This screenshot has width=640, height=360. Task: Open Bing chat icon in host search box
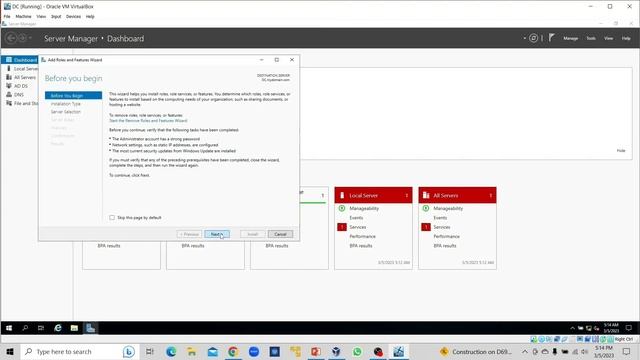click(129, 351)
